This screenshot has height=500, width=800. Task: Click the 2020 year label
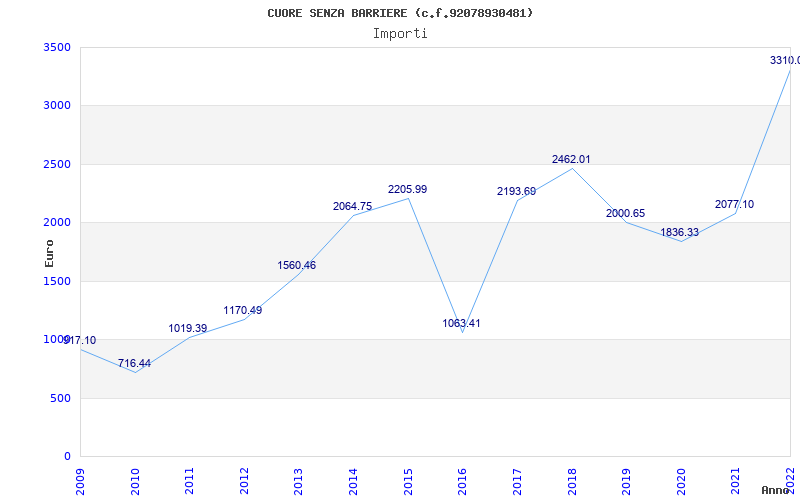click(x=681, y=481)
